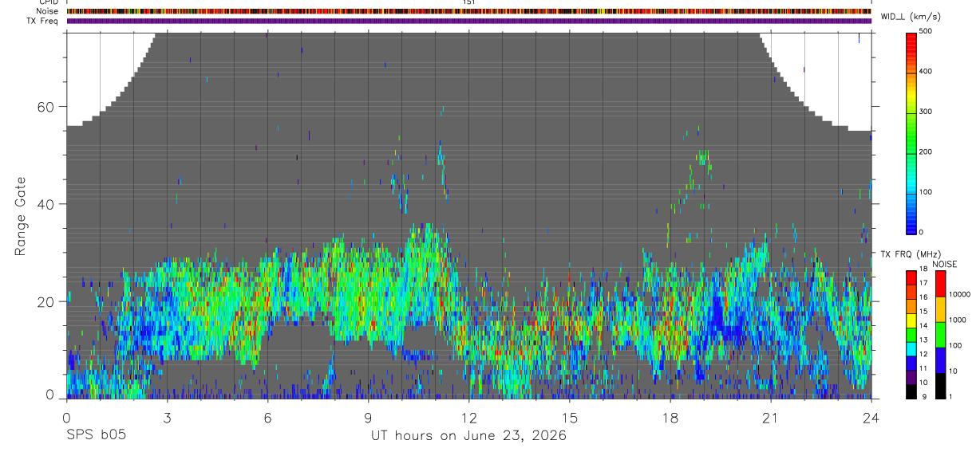
Task: Click the UT hours on June 23, 2026 title
Action: [x=468, y=436]
